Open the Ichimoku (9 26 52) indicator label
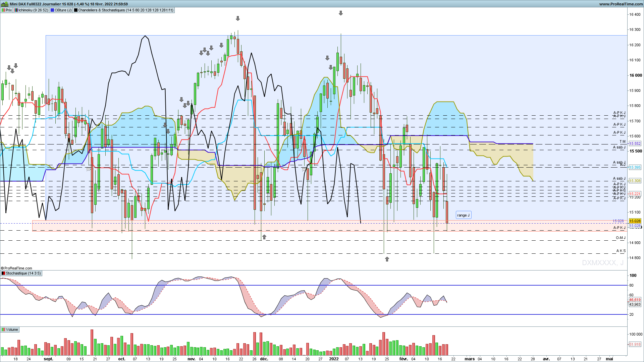The image size is (644, 362). (x=31, y=10)
